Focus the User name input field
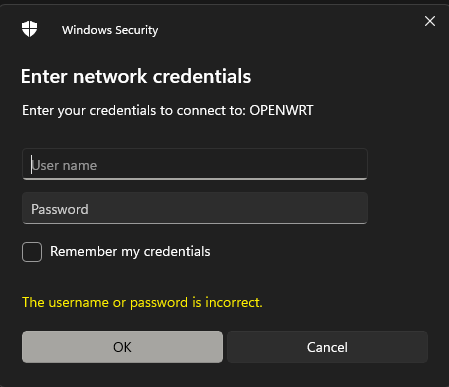The height and width of the screenshot is (387, 449). point(195,164)
